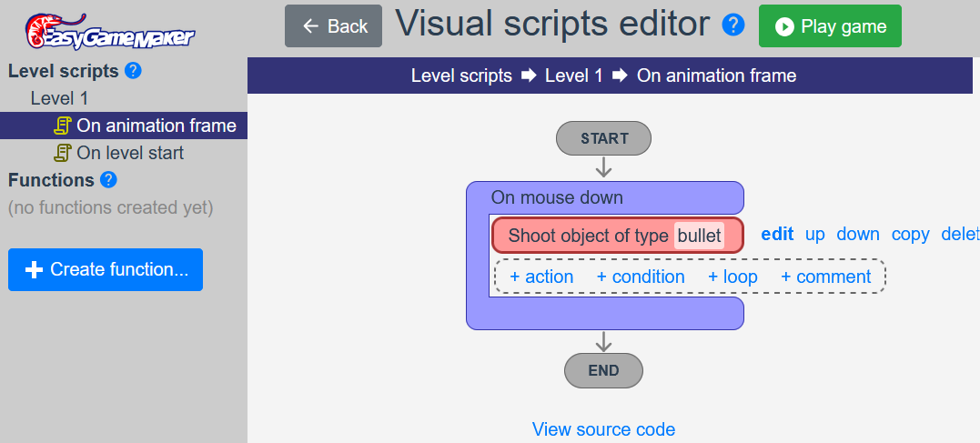
Task: Click the edit link for the action
Action: (777, 235)
